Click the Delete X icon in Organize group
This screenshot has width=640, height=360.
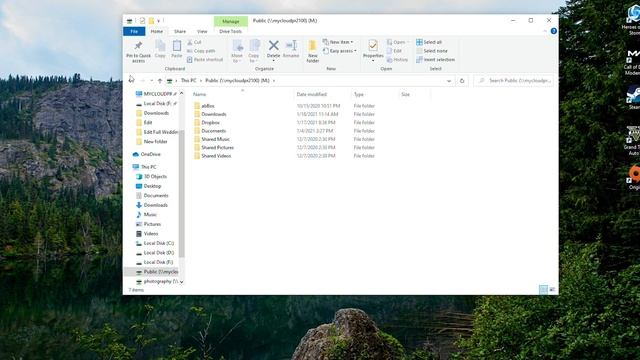pyautogui.click(x=273, y=45)
